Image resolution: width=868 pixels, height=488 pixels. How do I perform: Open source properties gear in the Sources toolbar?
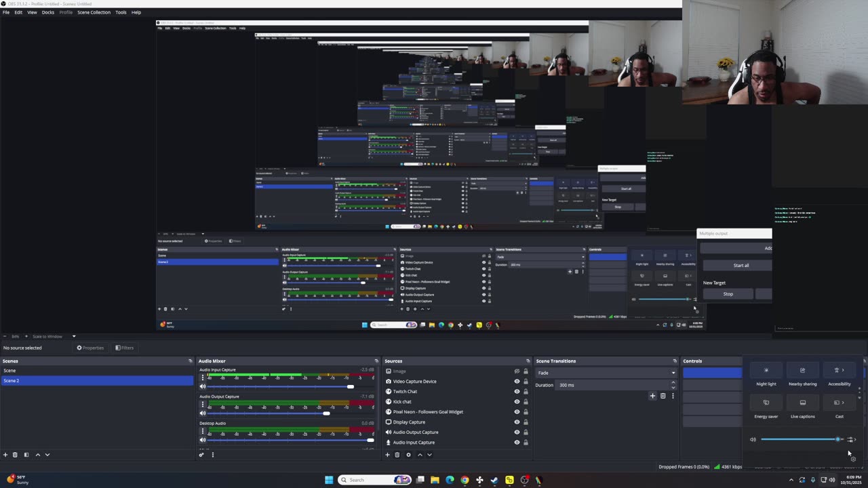click(408, 455)
